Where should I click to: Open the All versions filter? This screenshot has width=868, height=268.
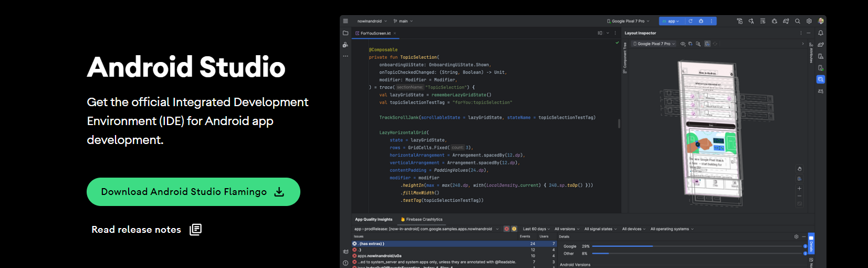click(x=567, y=229)
